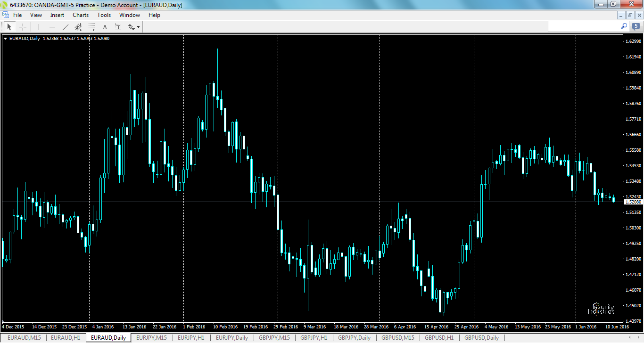Image resolution: width=644 pixels, height=343 pixels.
Task: Select the trendline drawing tool
Action: [66, 26]
